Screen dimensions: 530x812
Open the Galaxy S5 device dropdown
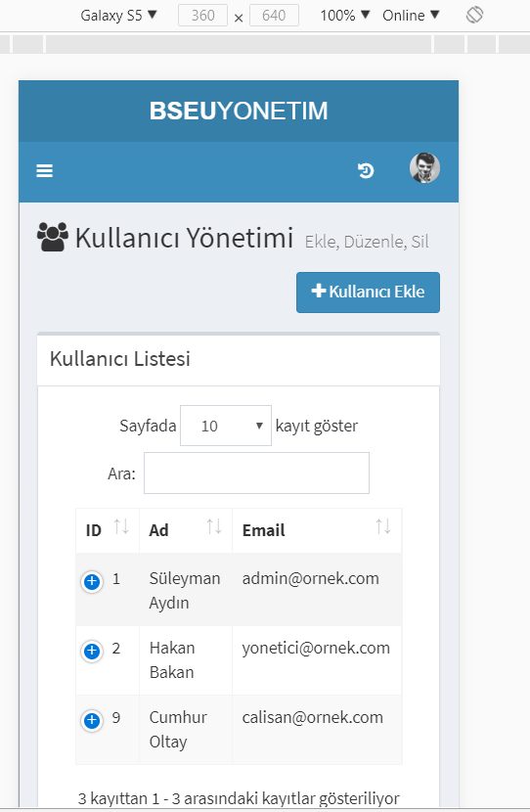point(118,15)
